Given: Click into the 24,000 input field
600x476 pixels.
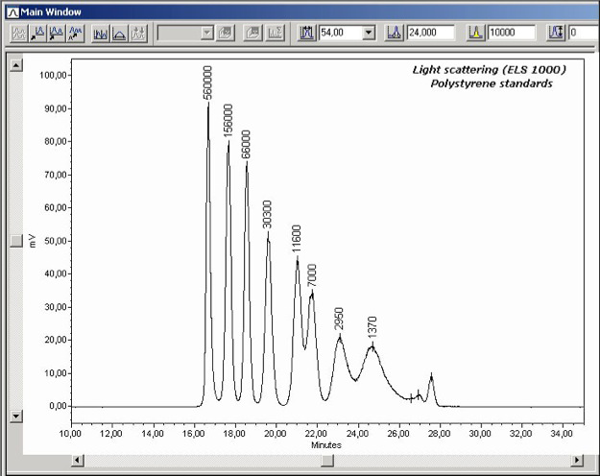Looking at the screenshot, I should 431,33.
